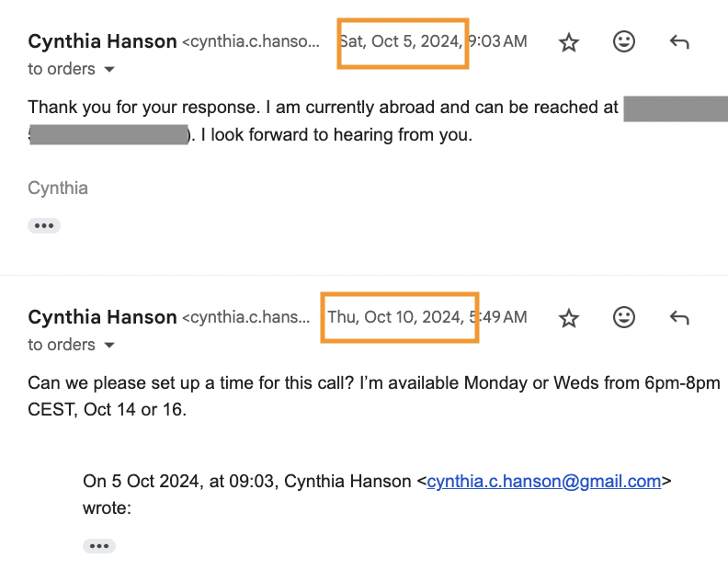Click the "to orders" text in first message
The width and height of the screenshot is (728, 581).
tap(62, 69)
